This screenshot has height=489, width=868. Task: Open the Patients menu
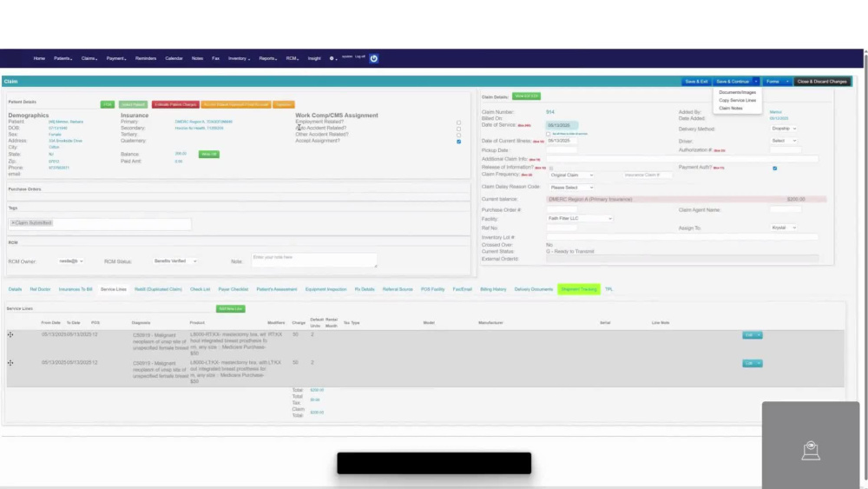click(x=62, y=58)
